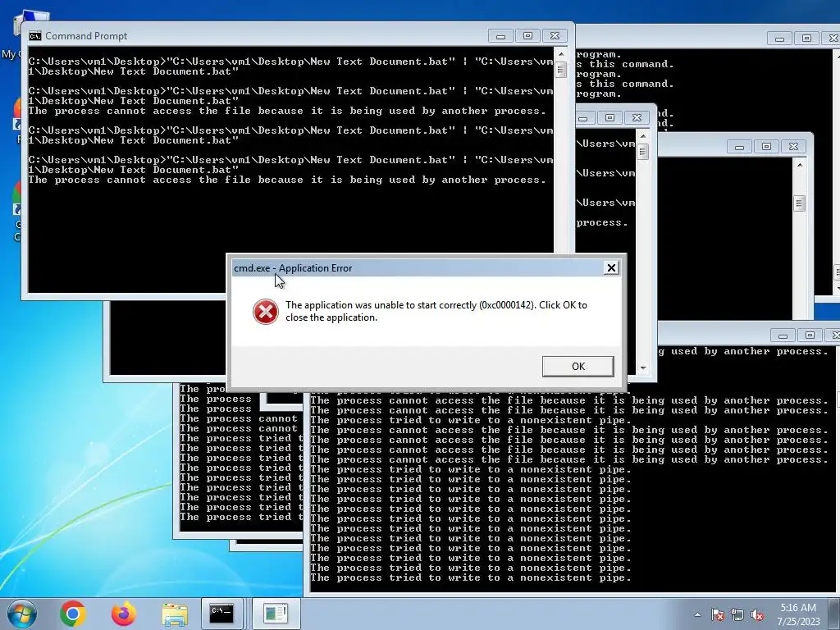840x630 pixels.
Task: Maximize the narrow console showing '\Users\vm'
Action: (x=609, y=118)
